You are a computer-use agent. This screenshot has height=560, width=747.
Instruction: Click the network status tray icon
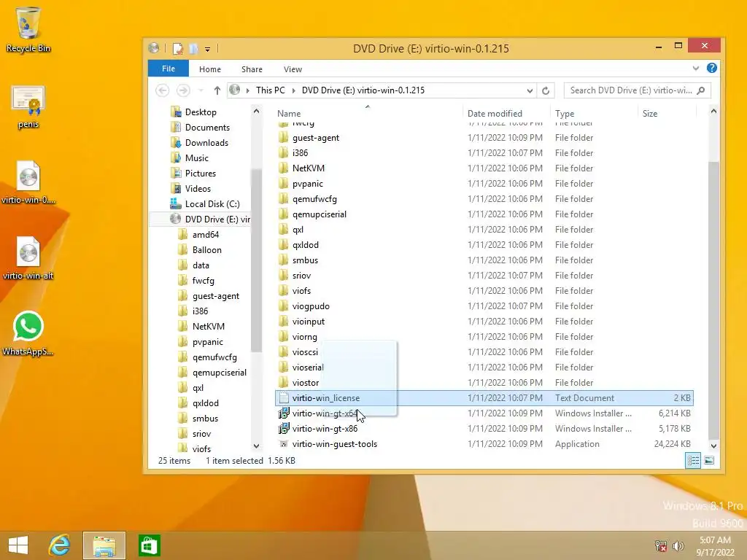pyautogui.click(x=661, y=545)
